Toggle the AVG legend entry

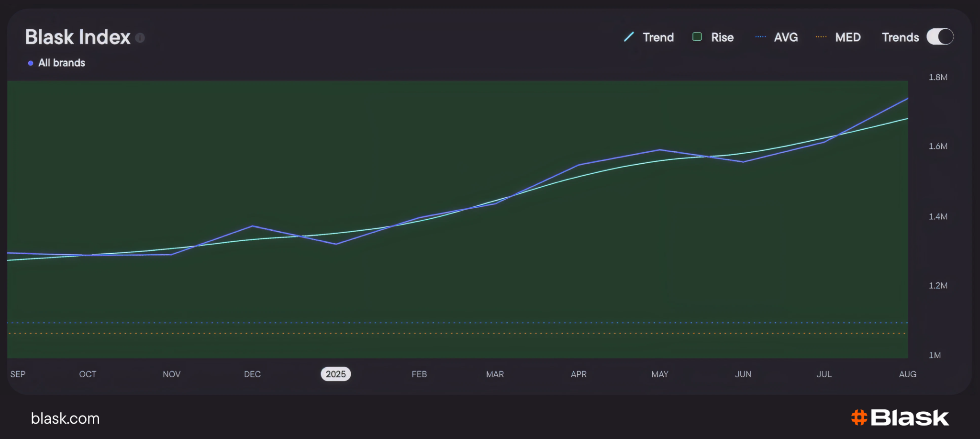click(776, 37)
